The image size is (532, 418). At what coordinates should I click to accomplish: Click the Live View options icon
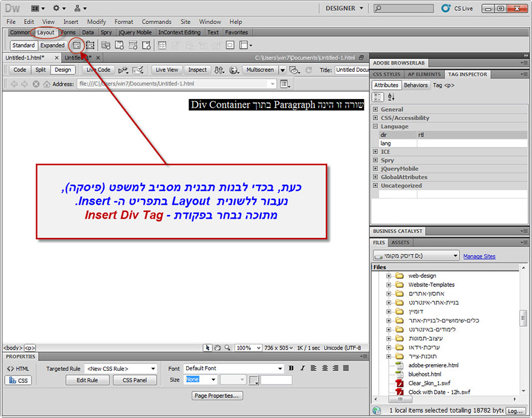[285, 84]
